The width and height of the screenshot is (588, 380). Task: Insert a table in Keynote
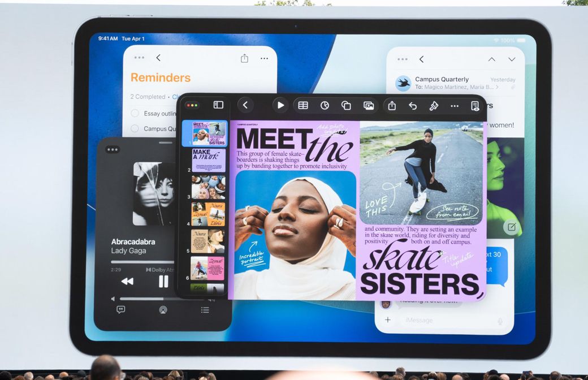click(303, 105)
